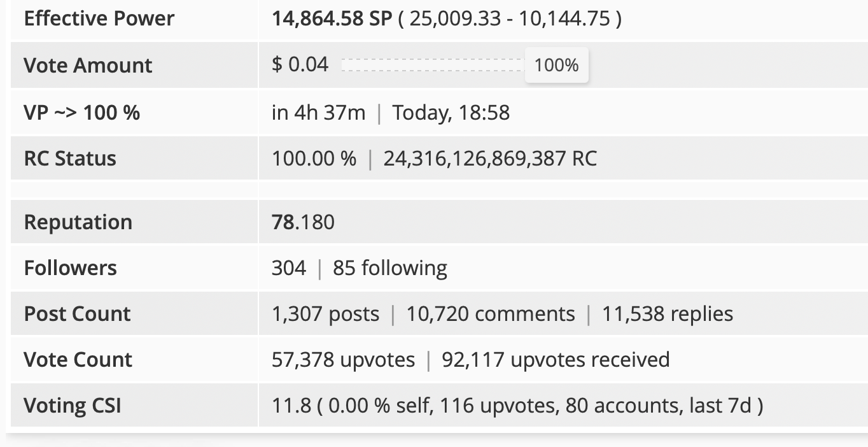Click the 100% vote weight button
The width and height of the screenshot is (868, 447).
(x=557, y=65)
